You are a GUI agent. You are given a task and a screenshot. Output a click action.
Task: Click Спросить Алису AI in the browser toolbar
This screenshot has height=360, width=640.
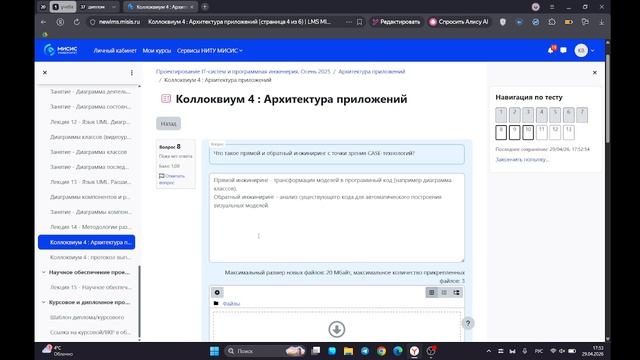point(459,22)
